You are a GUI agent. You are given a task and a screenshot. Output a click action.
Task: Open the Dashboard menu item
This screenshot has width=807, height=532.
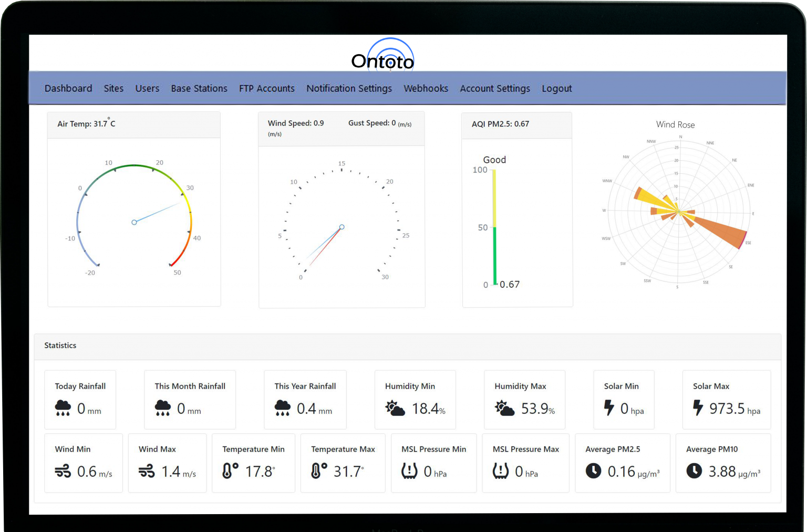tap(68, 88)
